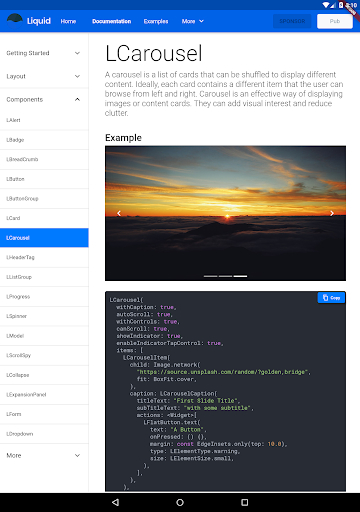Click the Pub button
Image resolution: width=360 pixels, height=512 pixels.
point(335,21)
